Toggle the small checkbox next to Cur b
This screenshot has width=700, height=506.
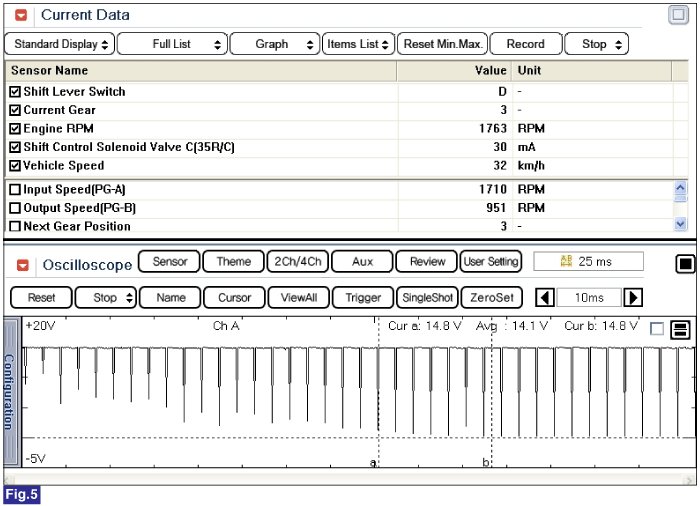[657, 329]
